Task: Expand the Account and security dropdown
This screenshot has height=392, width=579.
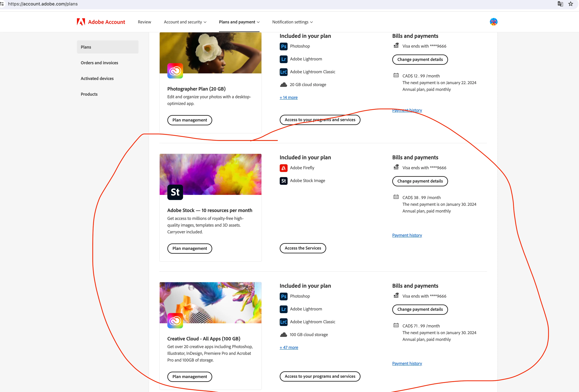Action: tap(185, 22)
